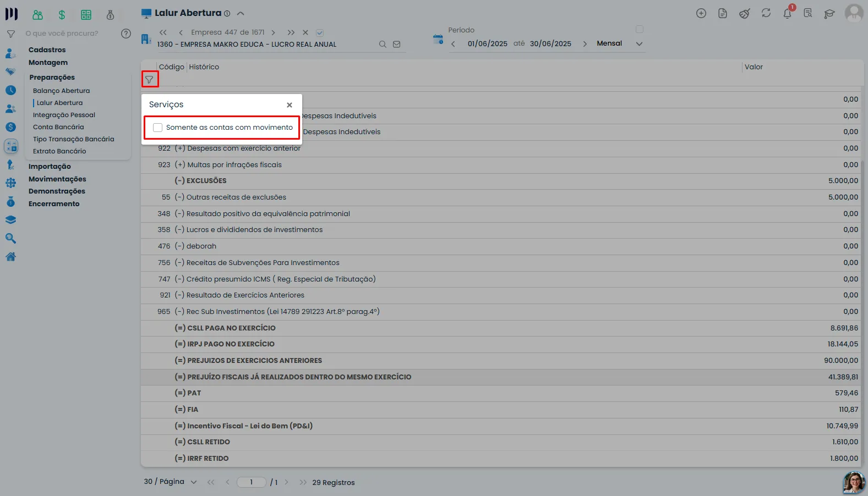868x496 pixels.
Task: Click the envelope icon beside company name
Action: coord(396,45)
